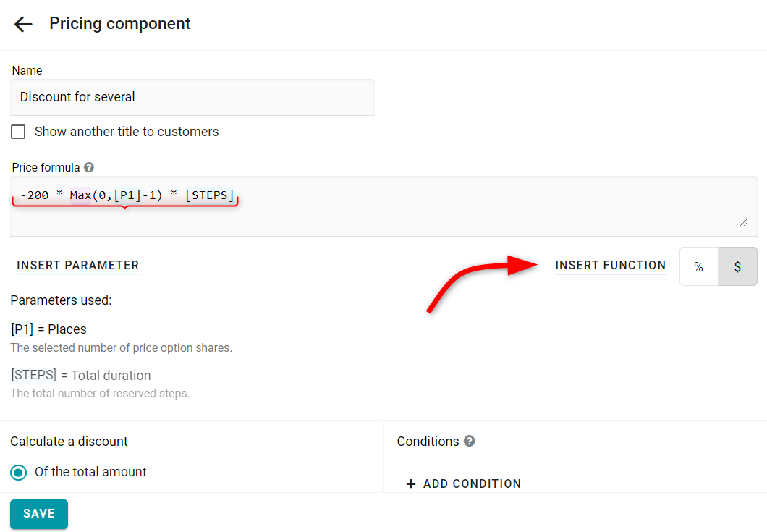This screenshot has height=532, width=767.
Task: Go back using the left arrow
Action: coord(23,24)
